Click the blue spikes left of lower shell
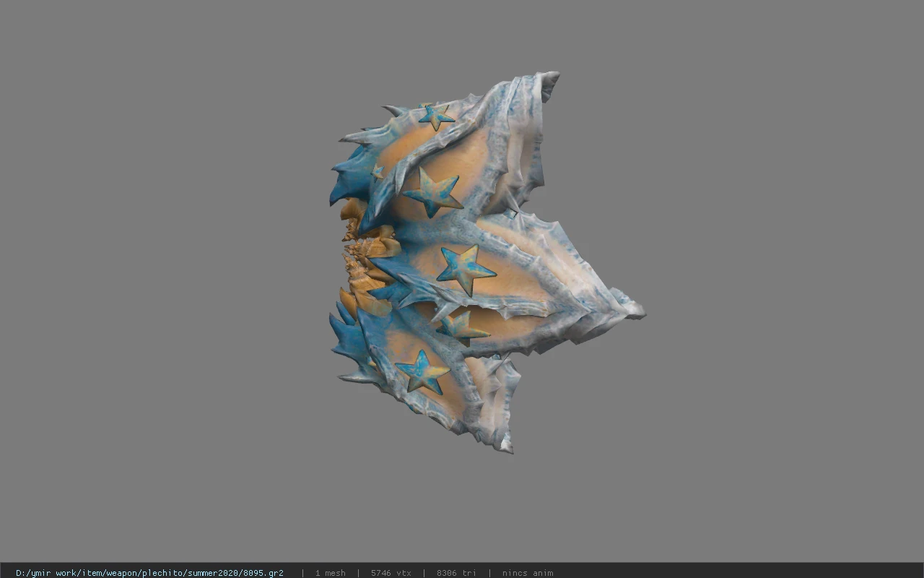 point(350,347)
